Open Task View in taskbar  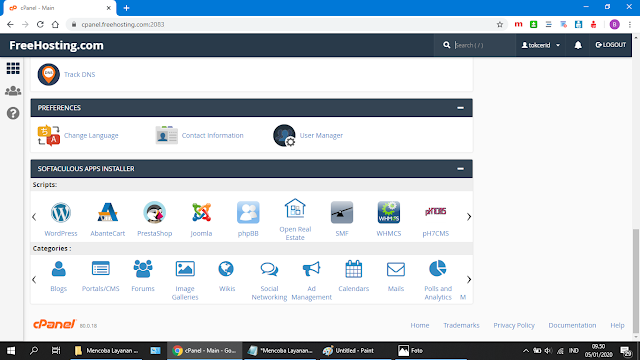click(56, 351)
